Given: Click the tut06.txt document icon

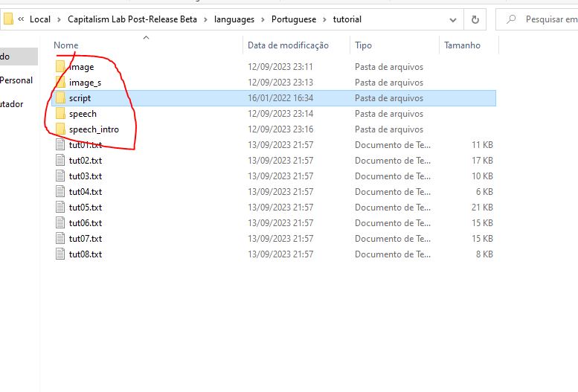Looking at the screenshot, I should (60, 222).
